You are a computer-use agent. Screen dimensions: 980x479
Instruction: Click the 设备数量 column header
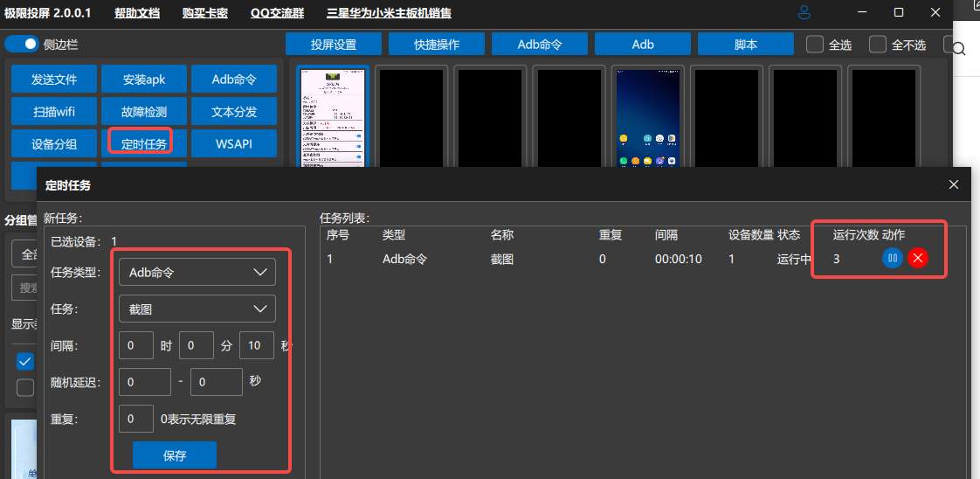pyautogui.click(x=751, y=235)
